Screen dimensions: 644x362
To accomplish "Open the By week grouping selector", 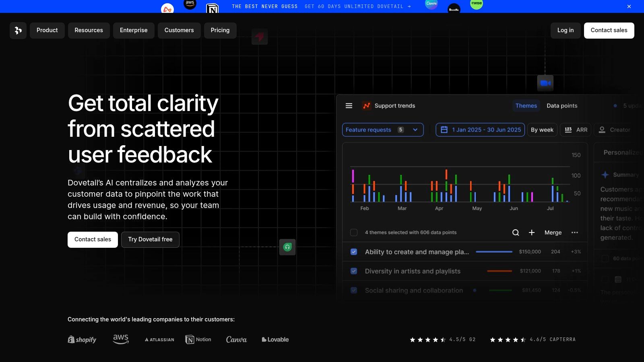I will tap(542, 130).
